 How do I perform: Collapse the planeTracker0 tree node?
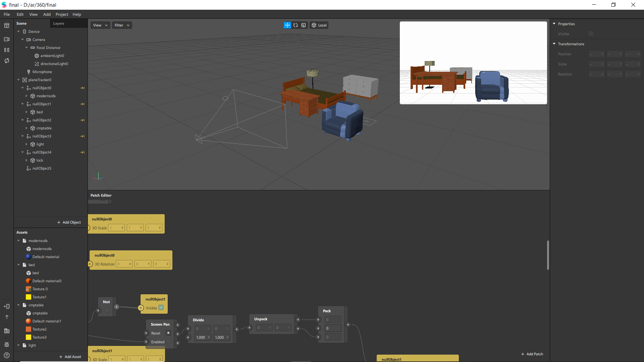coord(18,80)
